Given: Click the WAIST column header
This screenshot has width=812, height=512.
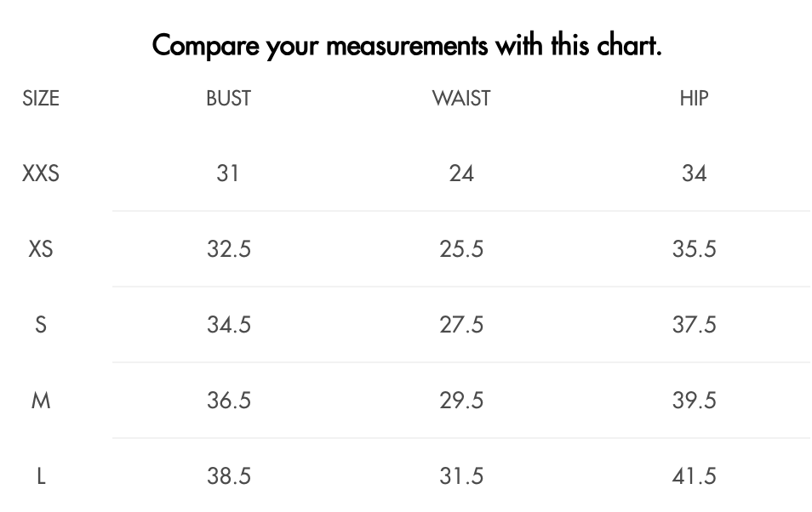Looking at the screenshot, I should pyautogui.click(x=461, y=99).
